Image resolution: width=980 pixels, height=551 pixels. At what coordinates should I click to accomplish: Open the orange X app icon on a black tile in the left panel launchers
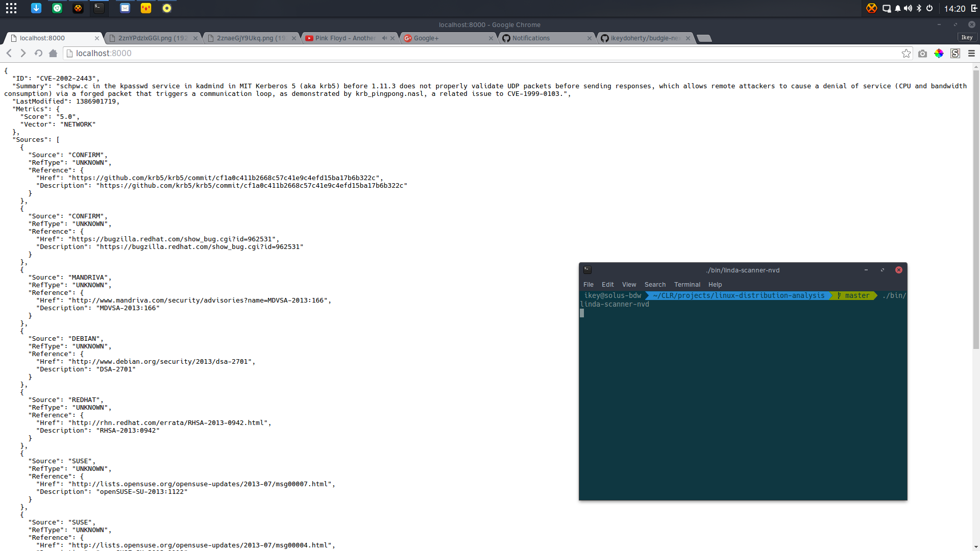point(78,8)
